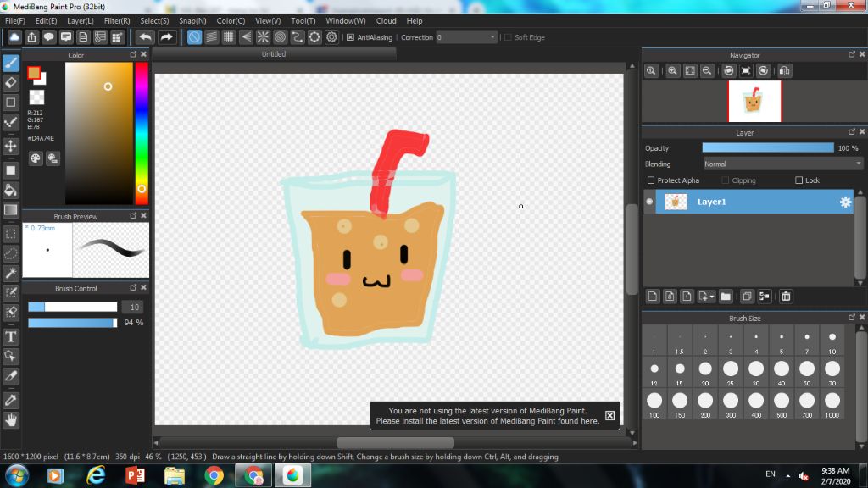
Task: Open snap settings gear
Action: coord(331,37)
